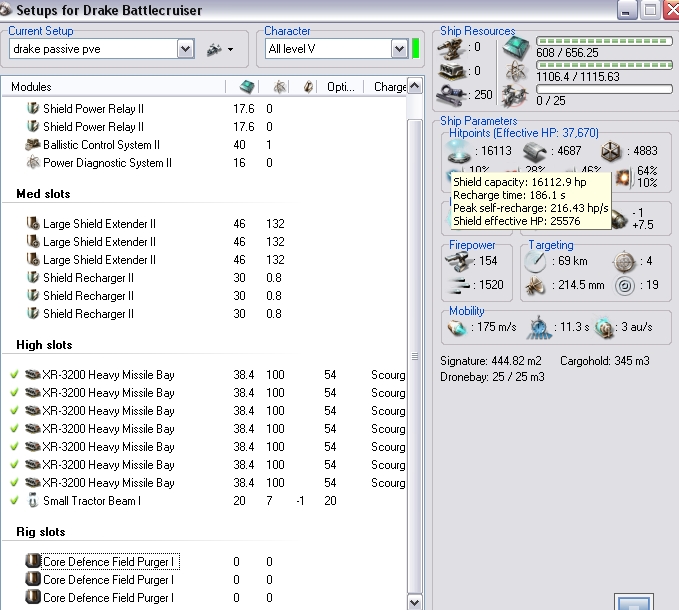Click the CPU chip icon in Ship Resources
This screenshot has width=679, height=610.
tap(516, 48)
